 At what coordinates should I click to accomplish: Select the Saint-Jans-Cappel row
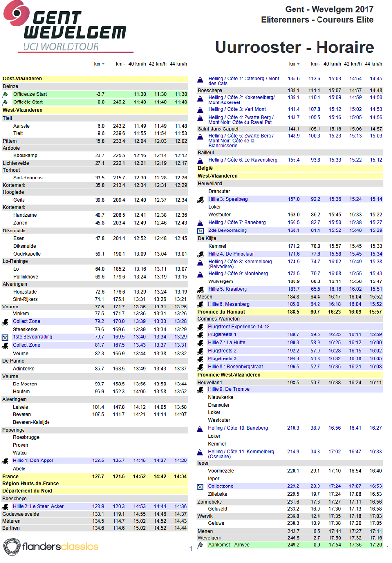290,129
